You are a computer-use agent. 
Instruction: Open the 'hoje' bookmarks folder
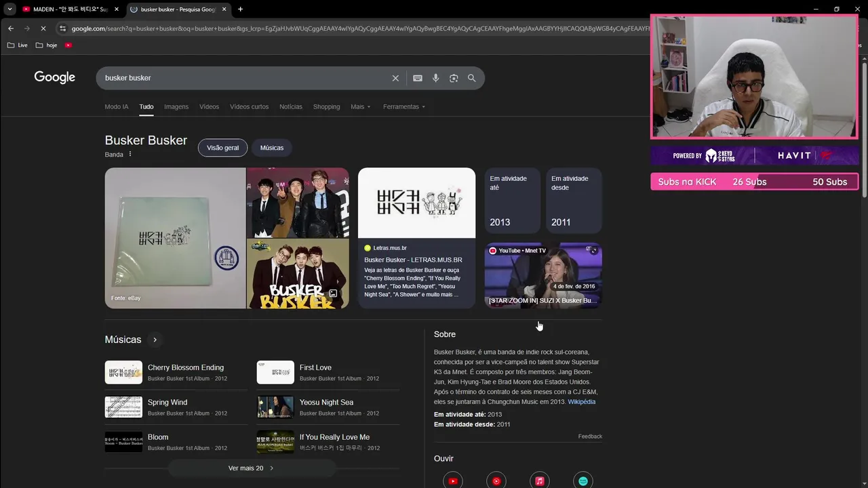[x=47, y=45]
